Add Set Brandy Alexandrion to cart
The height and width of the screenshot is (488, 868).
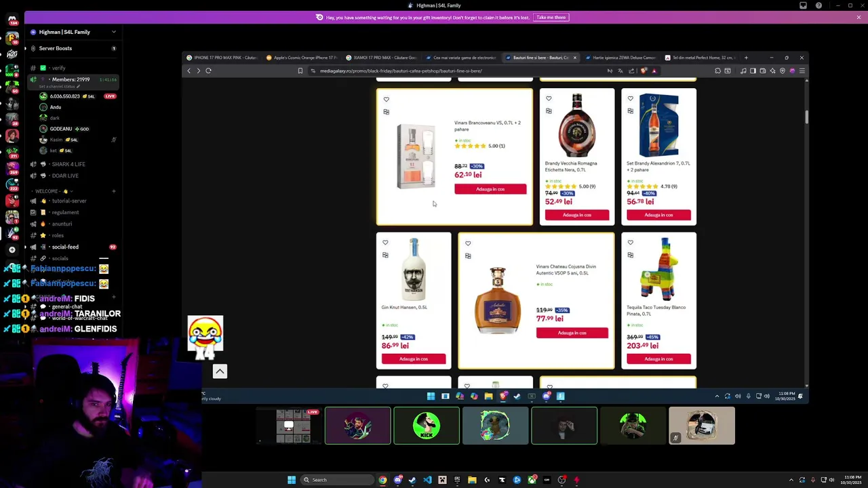(658, 215)
